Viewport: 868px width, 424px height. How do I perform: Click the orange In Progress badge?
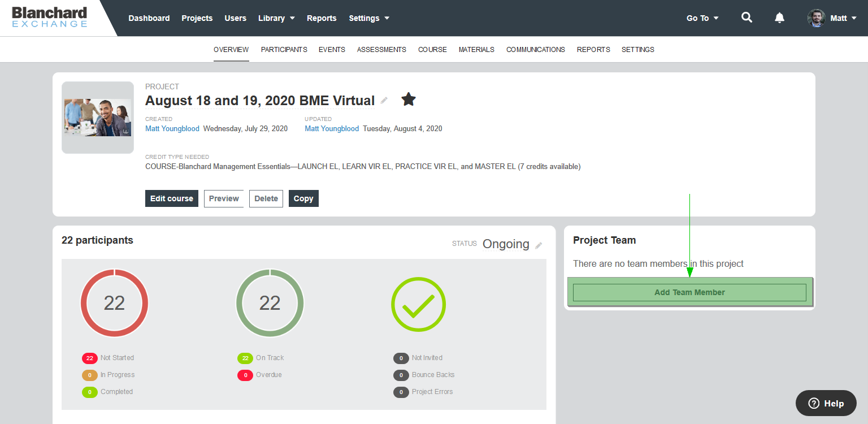tap(90, 375)
